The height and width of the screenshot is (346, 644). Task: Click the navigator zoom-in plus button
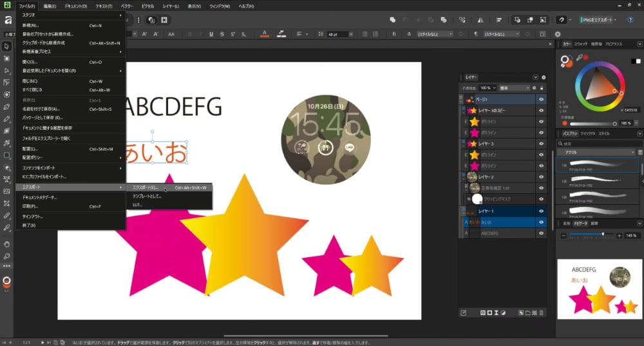coord(618,236)
